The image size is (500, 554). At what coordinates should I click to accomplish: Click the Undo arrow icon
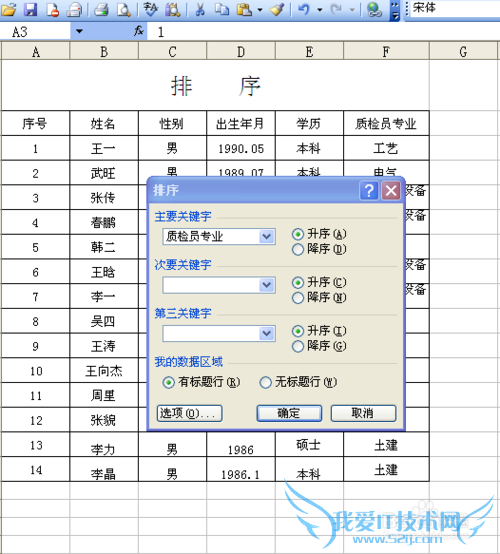[304, 9]
